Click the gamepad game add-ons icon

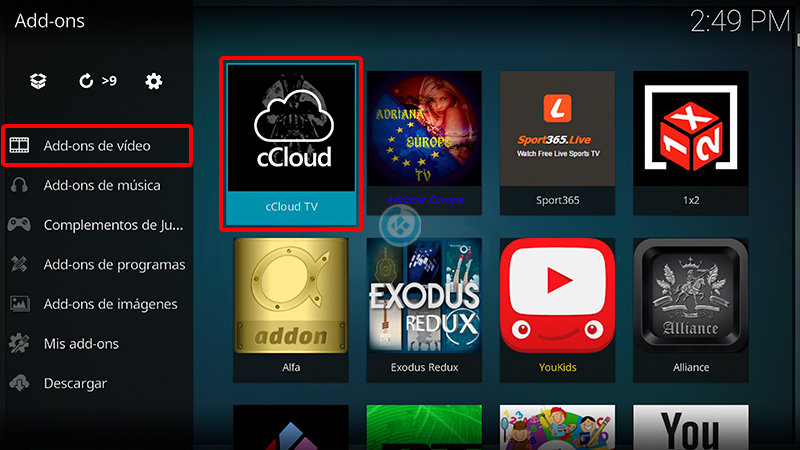tap(19, 224)
